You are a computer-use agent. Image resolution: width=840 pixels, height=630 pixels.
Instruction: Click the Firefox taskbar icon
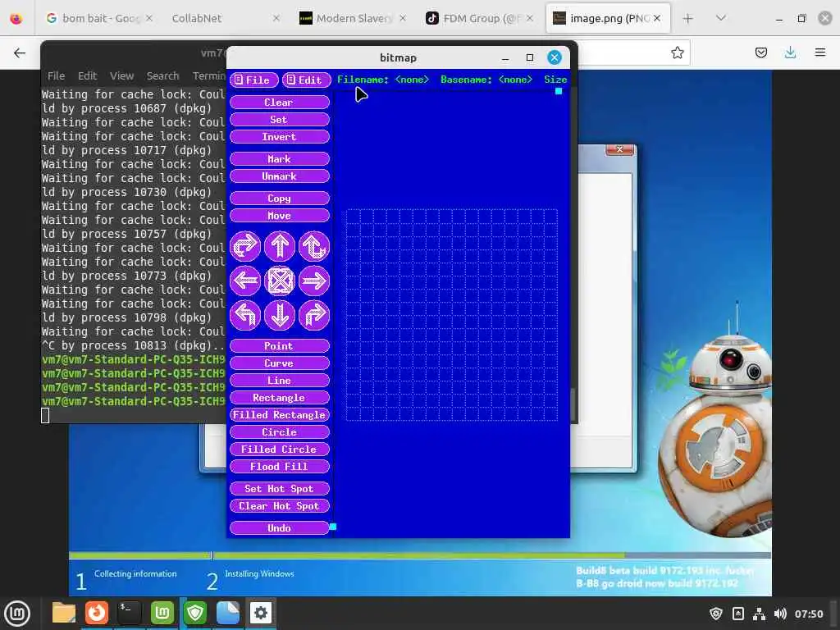point(97,612)
